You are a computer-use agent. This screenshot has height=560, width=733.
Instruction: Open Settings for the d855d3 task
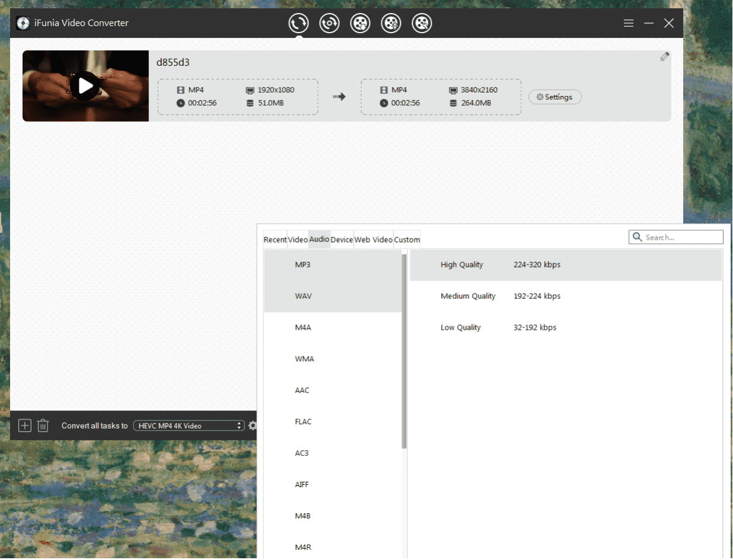(554, 97)
